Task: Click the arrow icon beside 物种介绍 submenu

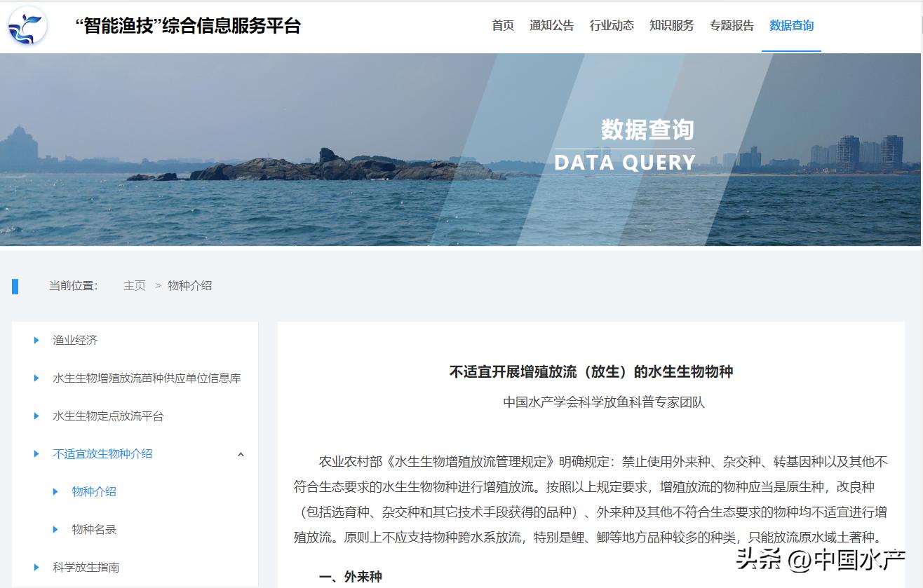Action: click(55, 491)
